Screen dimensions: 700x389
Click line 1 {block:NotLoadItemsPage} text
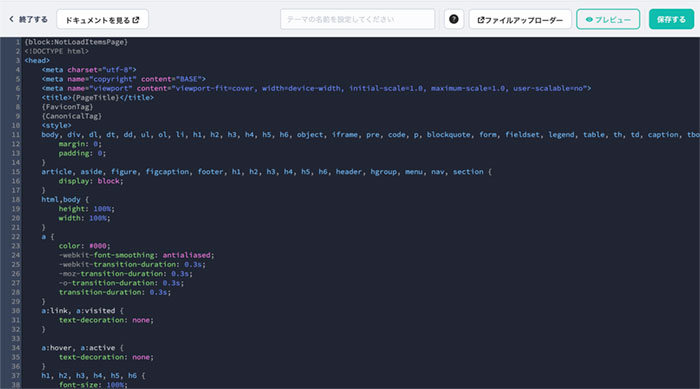tap(76, 42)
